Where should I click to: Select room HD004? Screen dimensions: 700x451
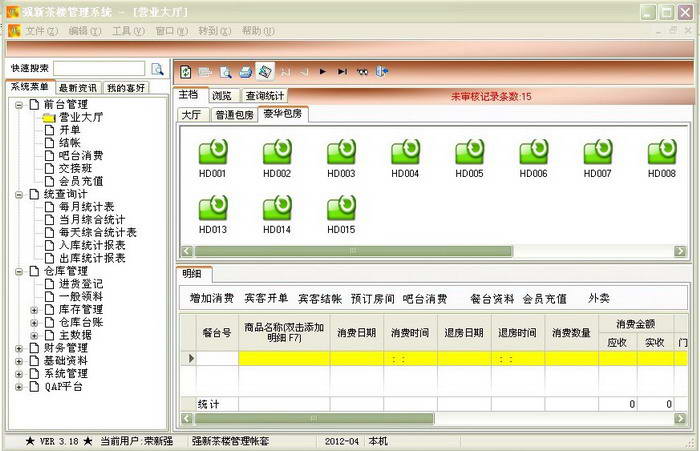pos(405,158)
